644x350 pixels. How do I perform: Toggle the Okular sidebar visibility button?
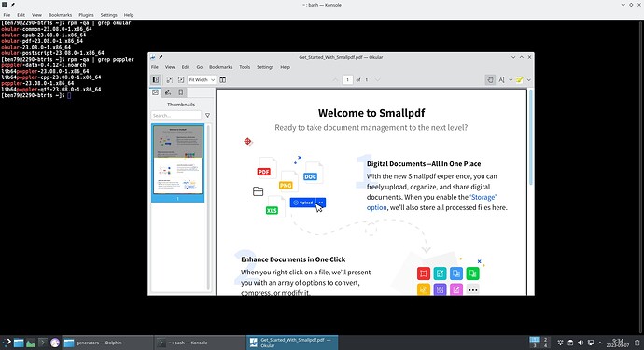tap(156, 79)
